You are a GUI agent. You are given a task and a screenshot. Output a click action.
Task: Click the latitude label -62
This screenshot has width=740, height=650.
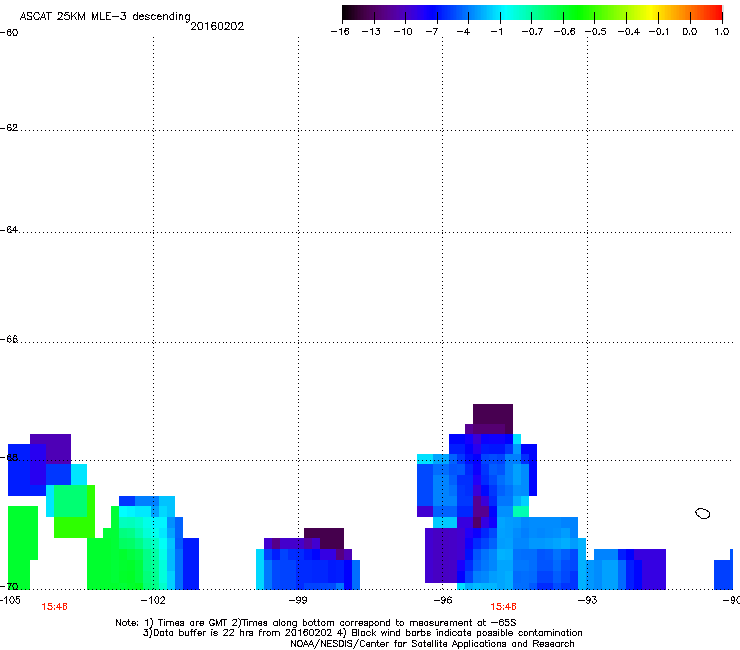[x=9, y=128]
